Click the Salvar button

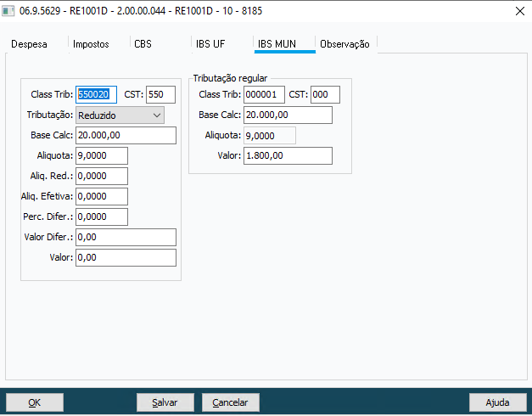165,402
